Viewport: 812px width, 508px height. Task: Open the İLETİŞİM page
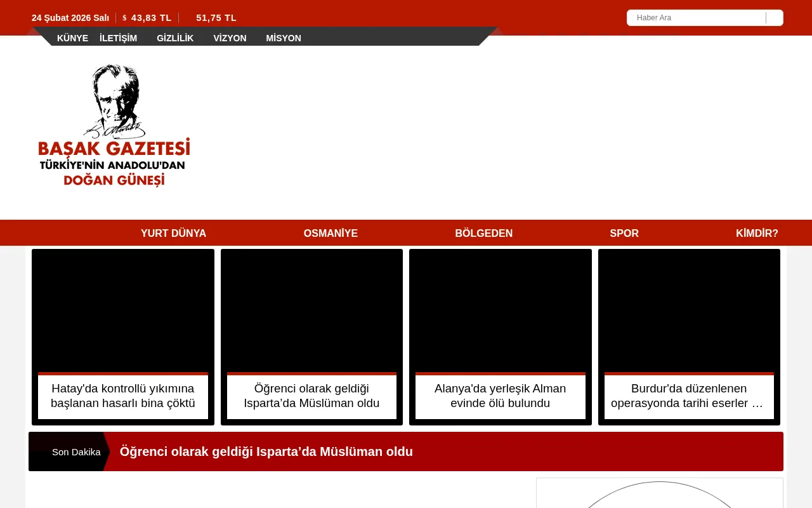pos(118,38)
